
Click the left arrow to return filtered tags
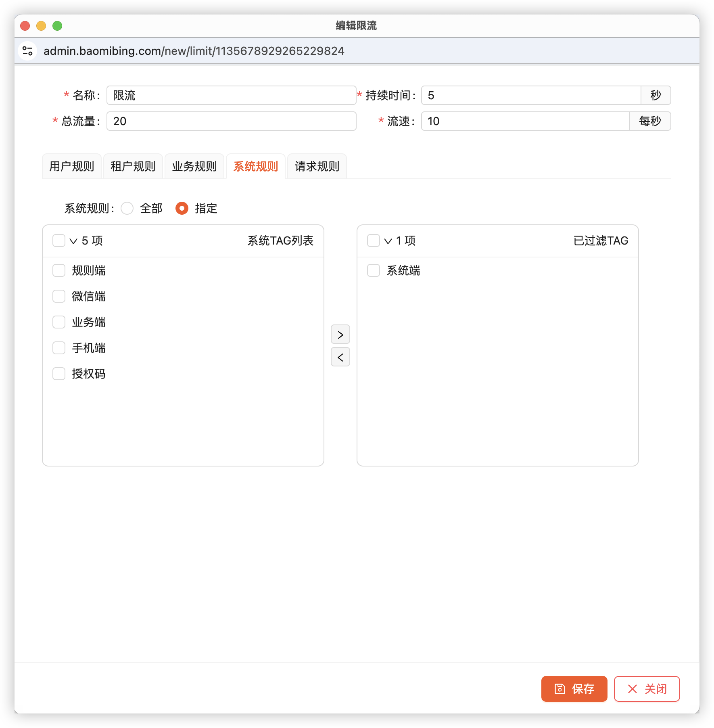tap(340, 357)
